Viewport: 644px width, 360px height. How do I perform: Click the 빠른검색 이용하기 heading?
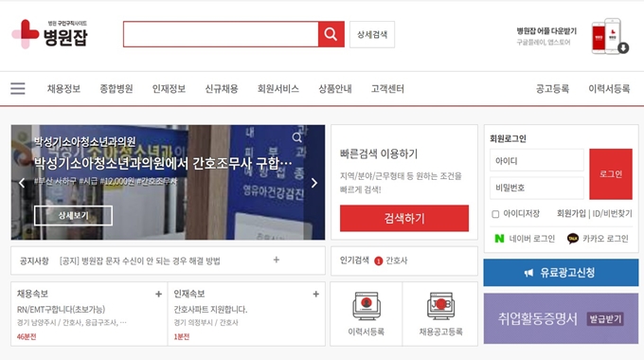click(x=379, y=154)
